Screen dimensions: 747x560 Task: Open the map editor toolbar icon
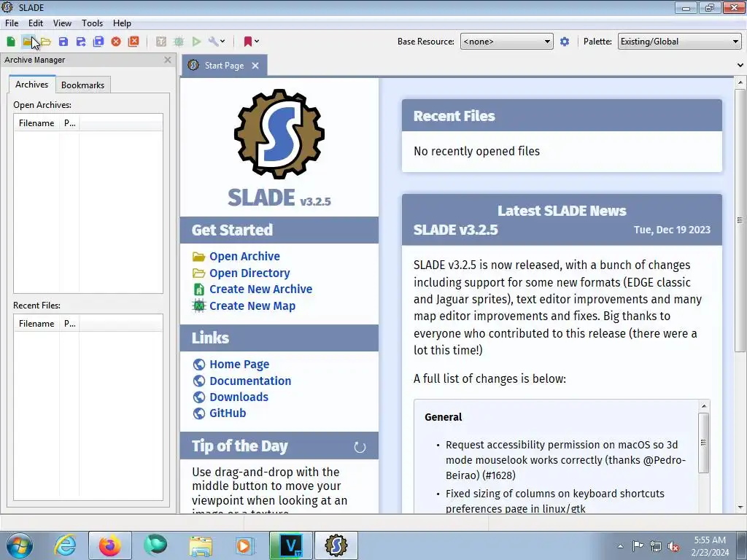(x=179, y=42)
